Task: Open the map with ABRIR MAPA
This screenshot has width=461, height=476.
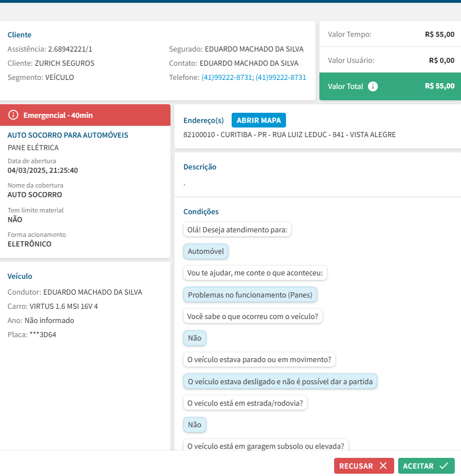Action: point(259,120)
